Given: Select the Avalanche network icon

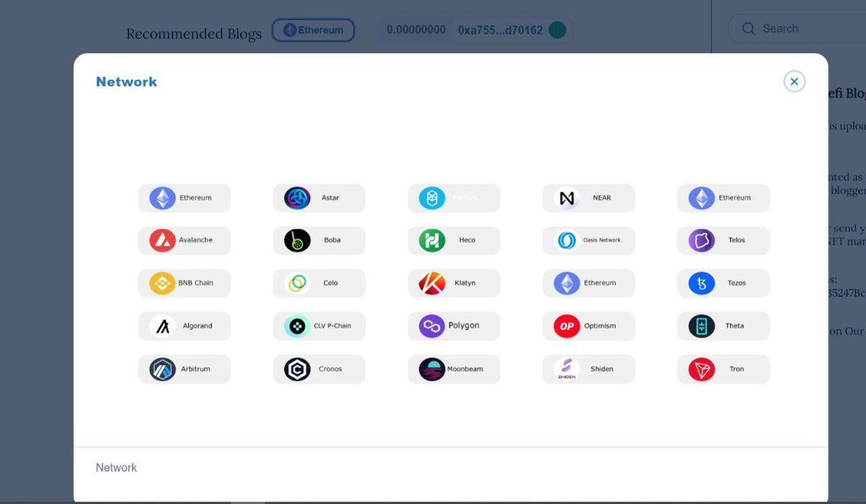Looking at the screenshot, I should (x=162, y=240).
